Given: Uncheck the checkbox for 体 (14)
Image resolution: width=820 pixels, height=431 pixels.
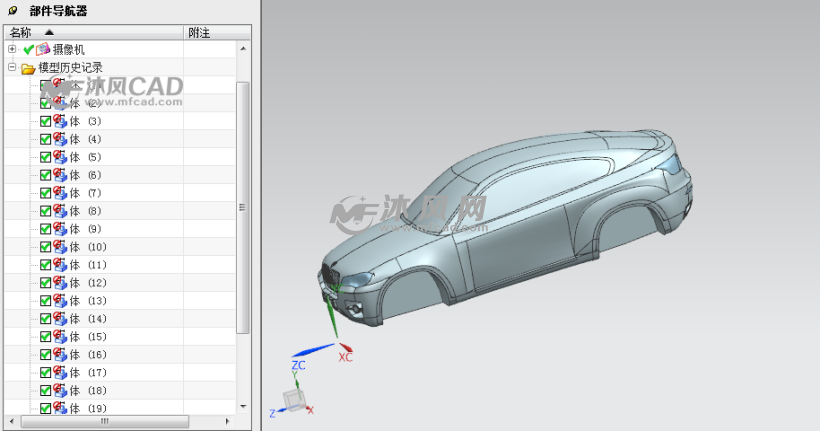Looking at the screenshot, I should pyautogui.click(x=45, y=319).
